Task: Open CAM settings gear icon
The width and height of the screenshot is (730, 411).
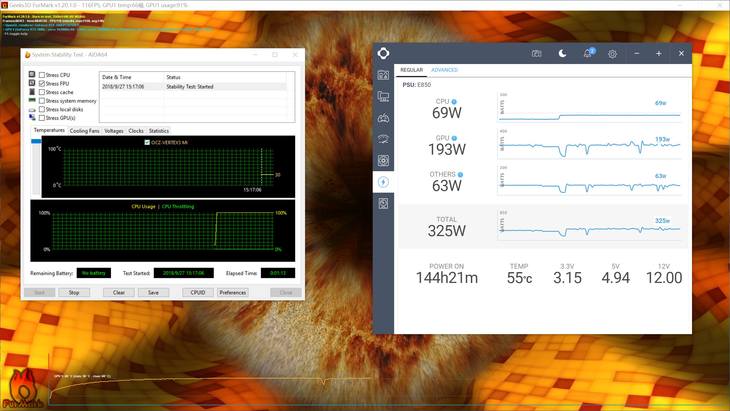Action: [612, 54]
